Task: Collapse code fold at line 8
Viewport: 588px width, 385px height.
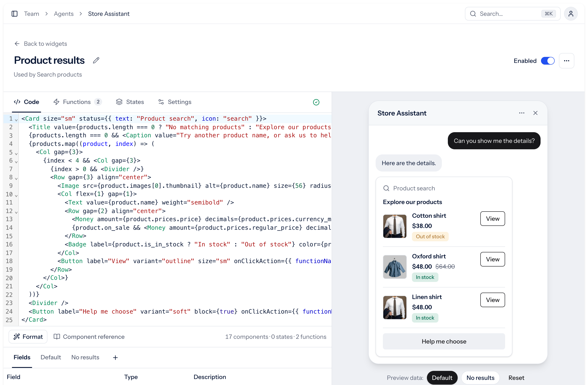Action: [x=16, y=179]
